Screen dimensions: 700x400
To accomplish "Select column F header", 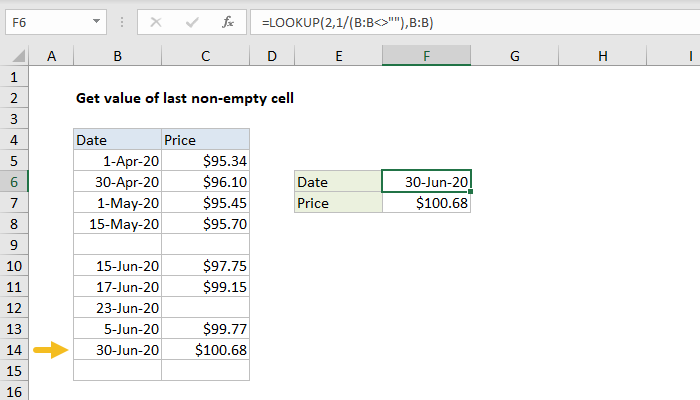I will coord(426,56).
